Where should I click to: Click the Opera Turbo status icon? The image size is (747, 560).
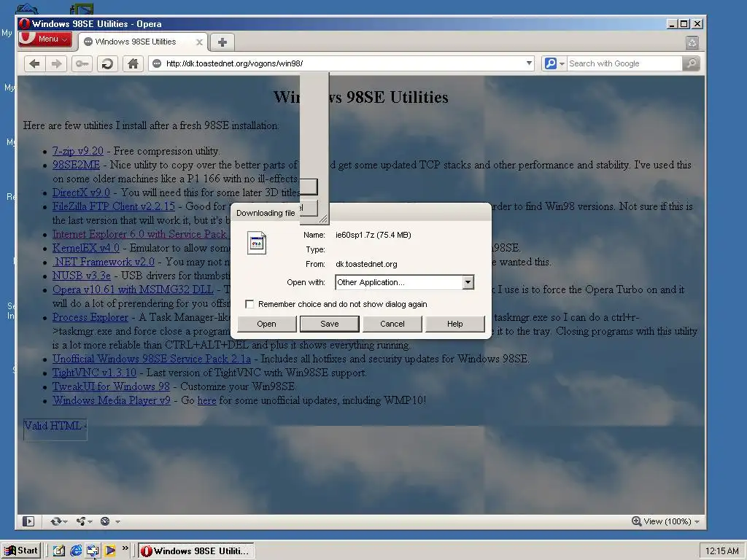point(105,521)
